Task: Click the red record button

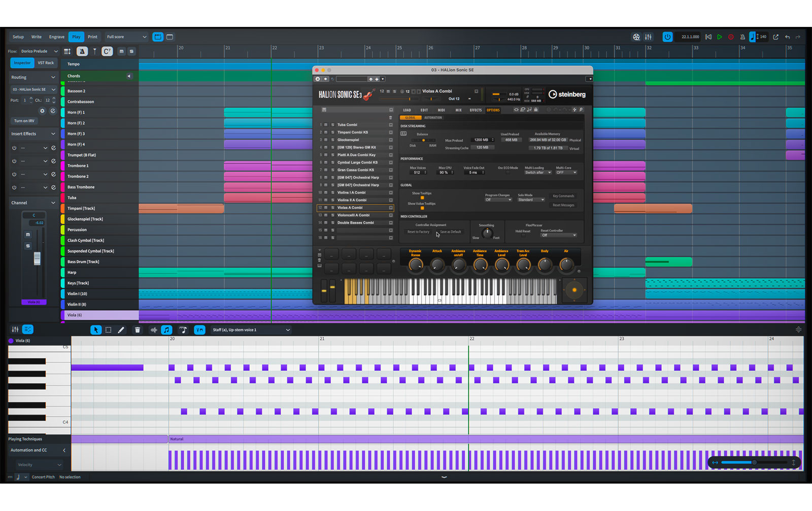Action: click(731, 37)
